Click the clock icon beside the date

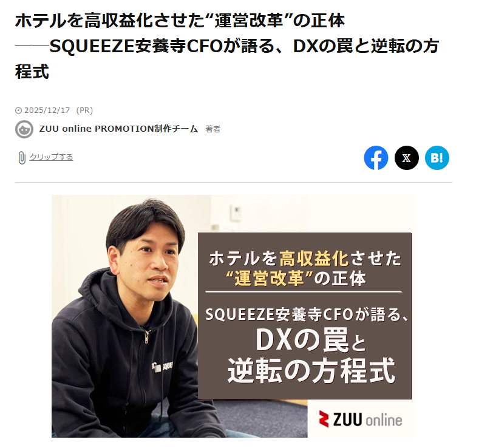click(x=19, y=110)
